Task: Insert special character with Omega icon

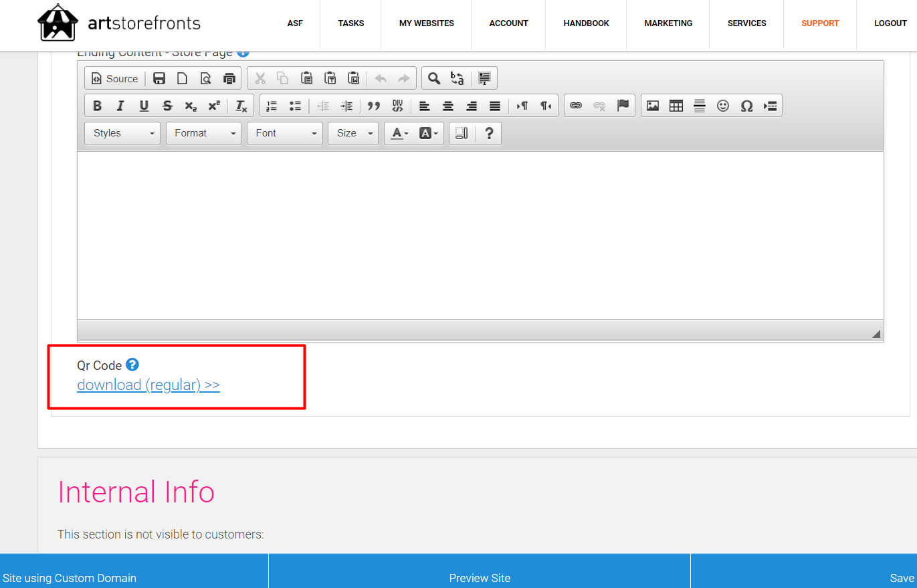Action: pyautogui.click(x=747, y=106)
